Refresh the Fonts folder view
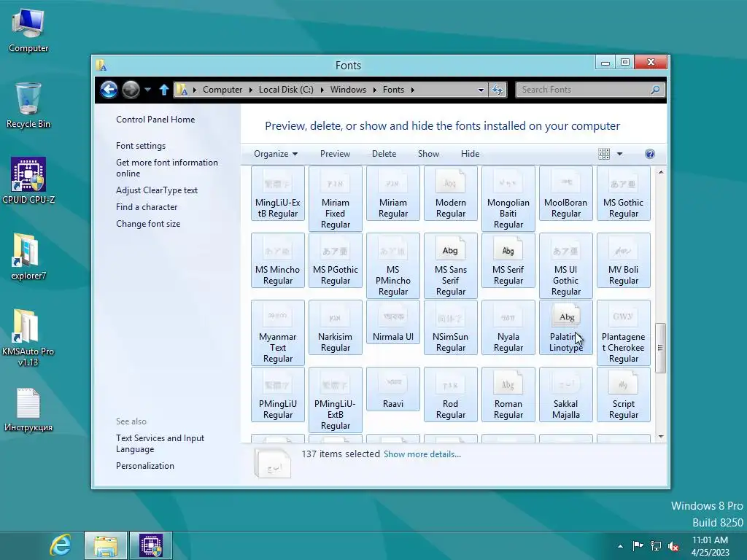 coord(498,90)
